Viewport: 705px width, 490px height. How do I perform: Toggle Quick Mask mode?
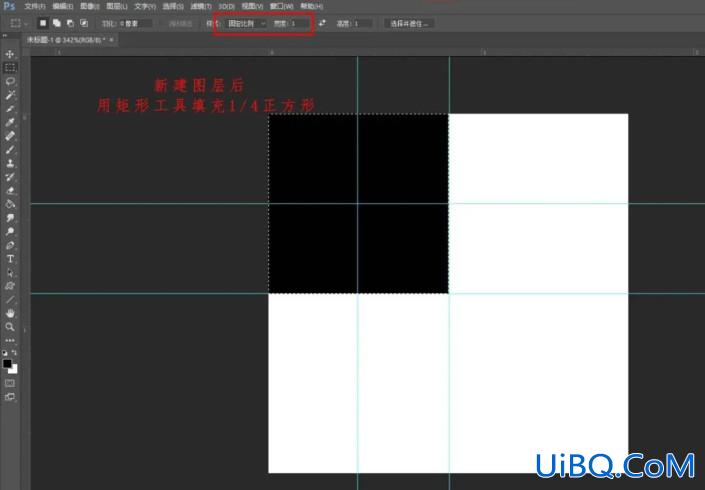point(10,383)
